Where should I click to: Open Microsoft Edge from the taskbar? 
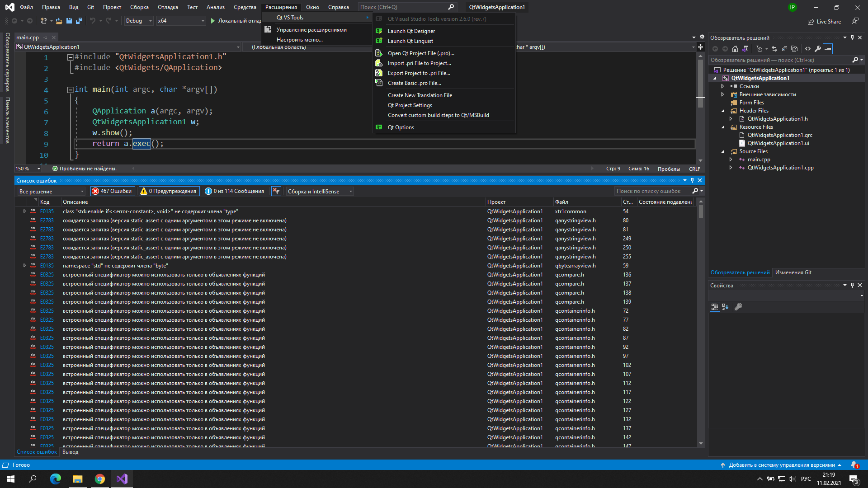(x=56, y=479)
